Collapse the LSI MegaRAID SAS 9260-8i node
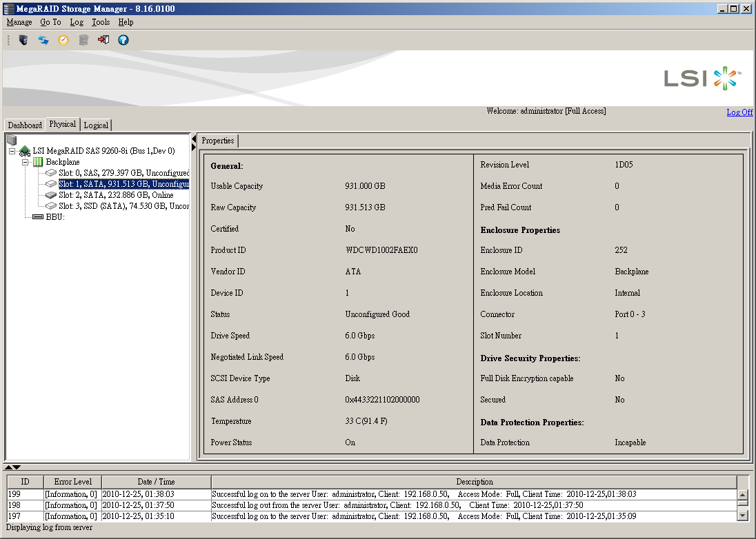 tap(12, 151)
